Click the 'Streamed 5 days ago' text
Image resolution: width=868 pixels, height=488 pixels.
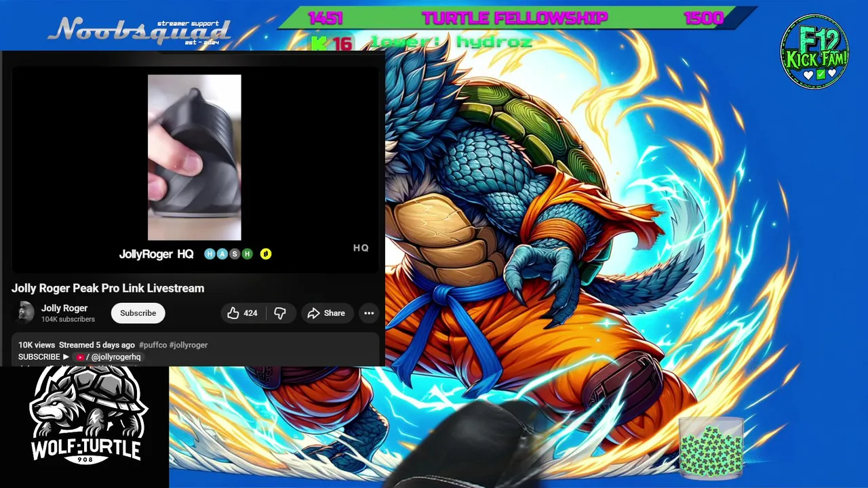(97, 345)
